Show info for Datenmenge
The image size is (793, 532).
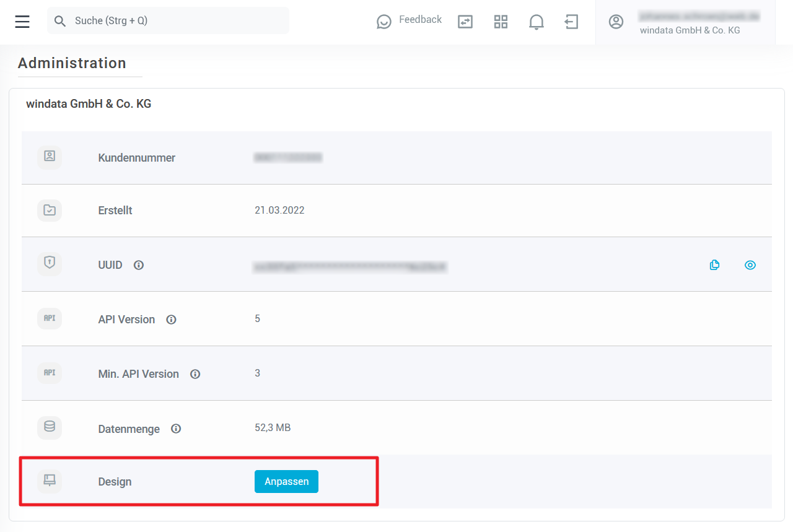[176, 429]
